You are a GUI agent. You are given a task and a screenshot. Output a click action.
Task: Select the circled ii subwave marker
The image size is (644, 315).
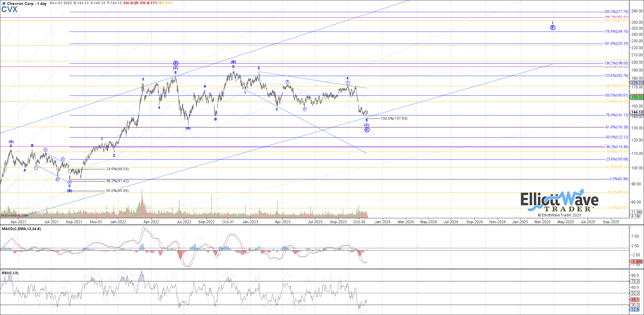point(46,150)
